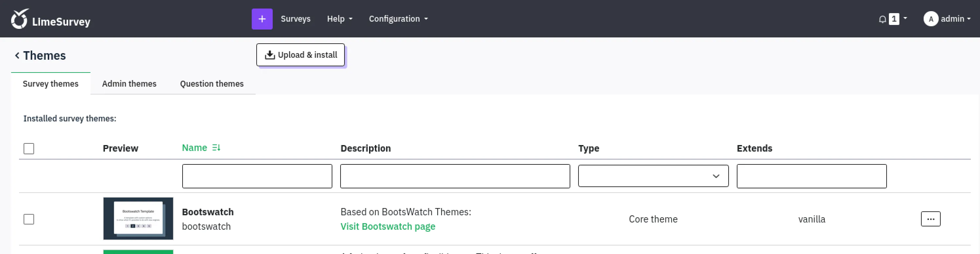Click the admin avatar circle
This screenshot has width=980, height=254.
(x=931, y=19)
